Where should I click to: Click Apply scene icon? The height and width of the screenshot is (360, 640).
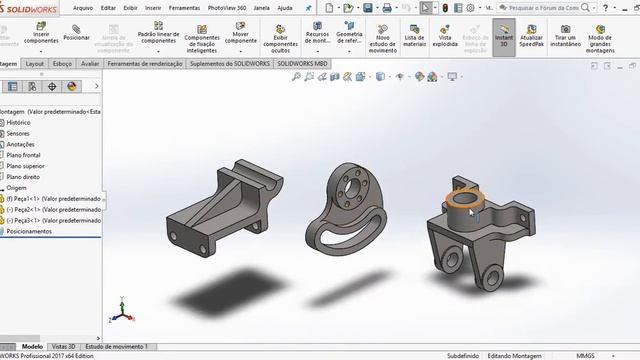coord(432,76)
